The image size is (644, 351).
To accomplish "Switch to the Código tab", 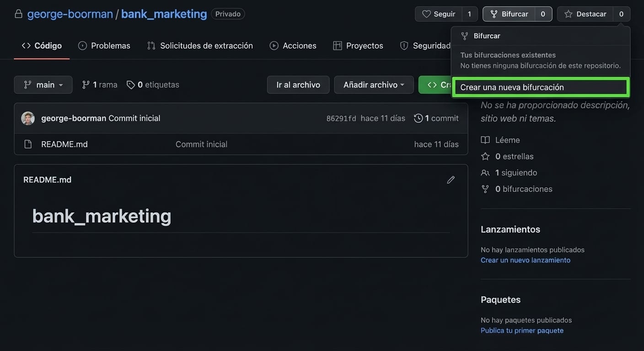I will (x=42, y=46).
